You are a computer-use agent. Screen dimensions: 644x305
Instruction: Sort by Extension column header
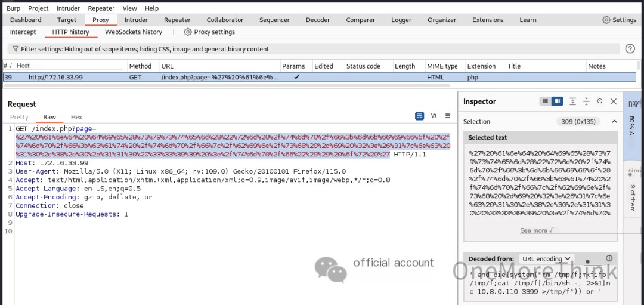pyautogui.click(x=484, y=66)
